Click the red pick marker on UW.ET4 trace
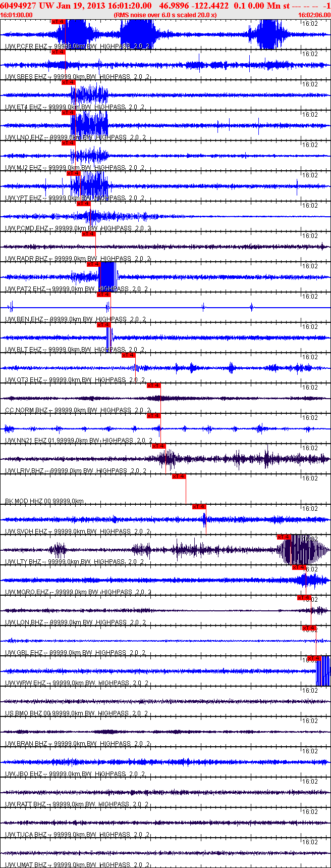Screen dimensions: 331x868 [68, 82]
